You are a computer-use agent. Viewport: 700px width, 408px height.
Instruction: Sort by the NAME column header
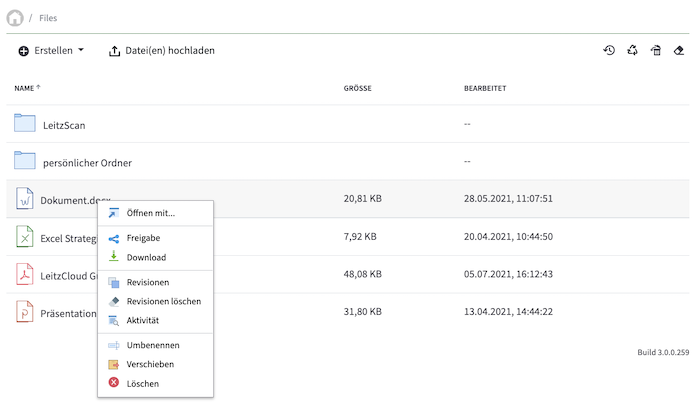27,88
